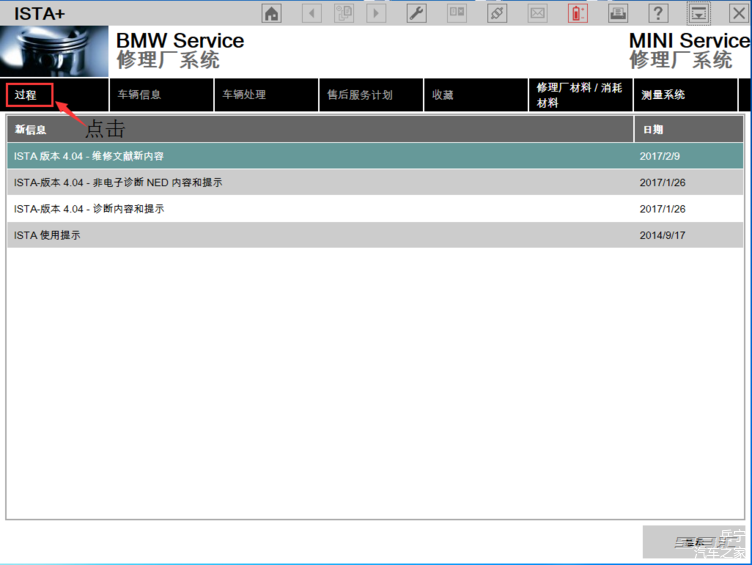
Task: Click the printer icon
Action: pyautogui.click(x=618, y=13)
